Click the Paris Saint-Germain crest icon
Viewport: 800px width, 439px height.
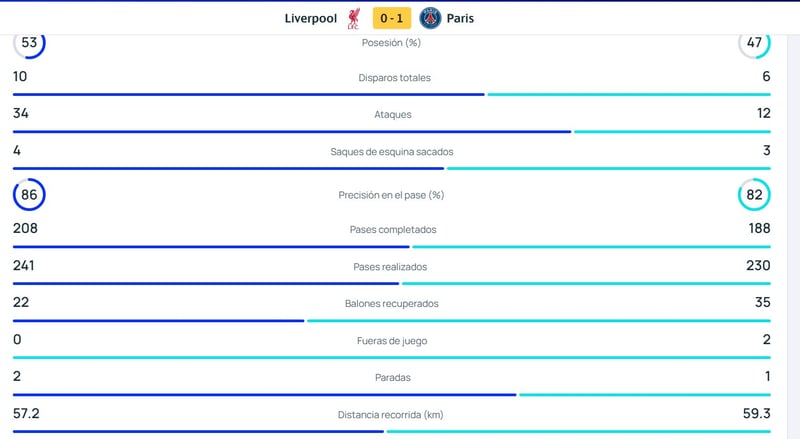(x=430, y=18)
